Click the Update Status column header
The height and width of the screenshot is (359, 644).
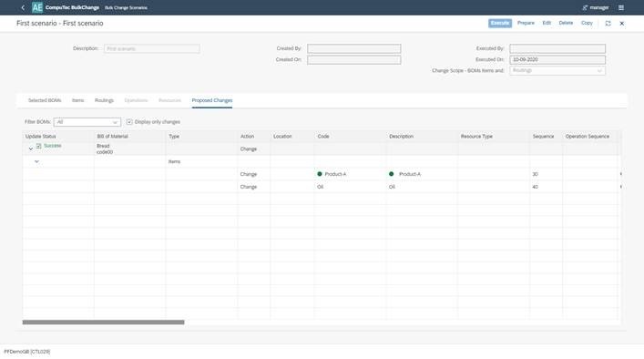click(x=58, y=137)
